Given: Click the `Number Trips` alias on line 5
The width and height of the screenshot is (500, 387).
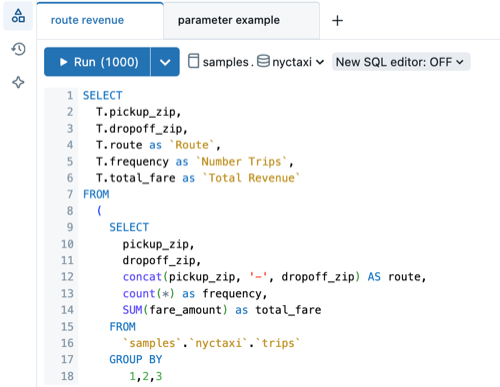Looking at the screenshot, I should [241, 162].
